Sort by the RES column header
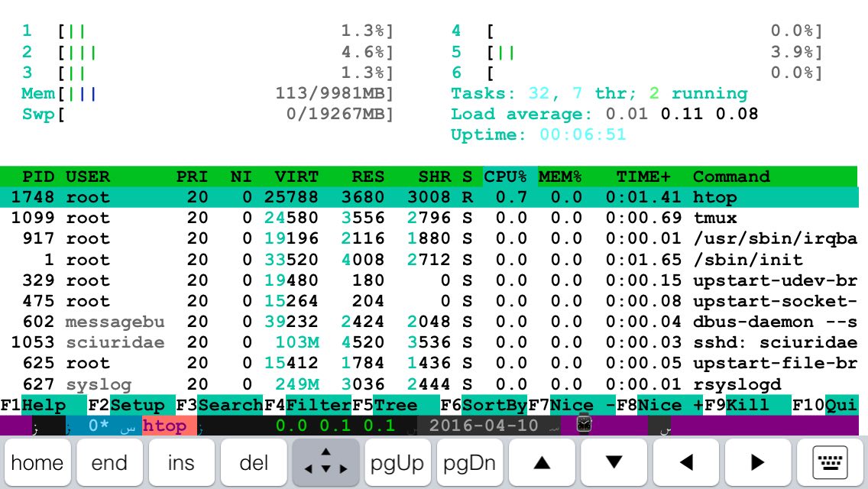This screenshot has height=489, width=868. pos(368,176)
